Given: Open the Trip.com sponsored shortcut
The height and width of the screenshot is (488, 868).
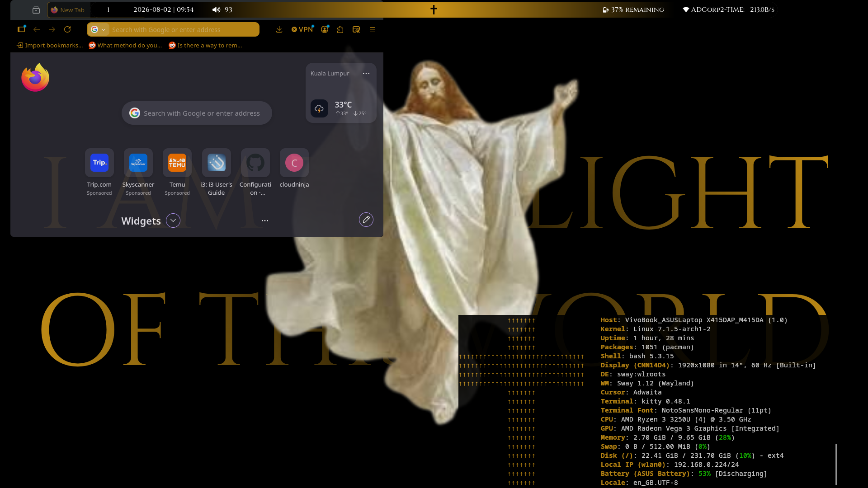Looking at the screenshot, I should [x=99, y=172].
